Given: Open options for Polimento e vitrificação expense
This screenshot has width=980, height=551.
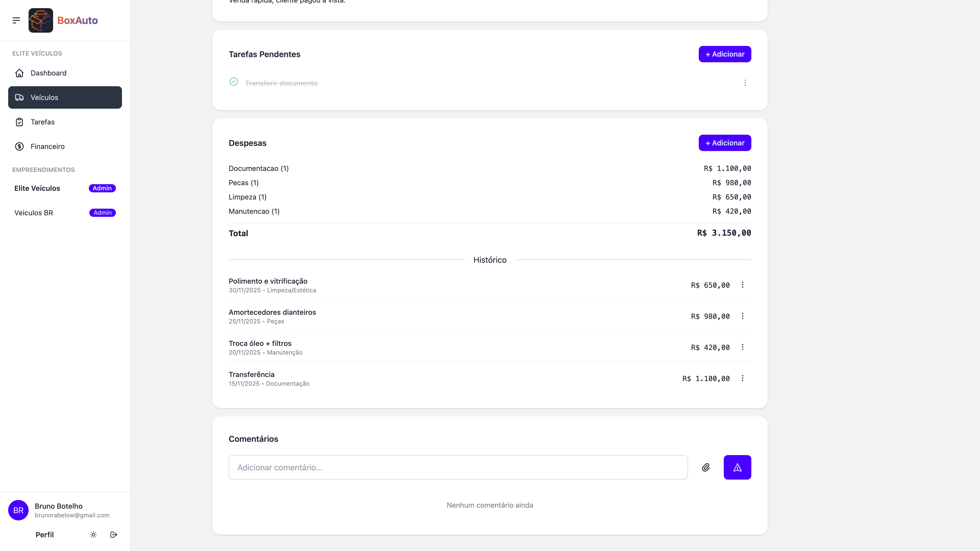Looking at the screenshot, I should (x=742, y=285).
